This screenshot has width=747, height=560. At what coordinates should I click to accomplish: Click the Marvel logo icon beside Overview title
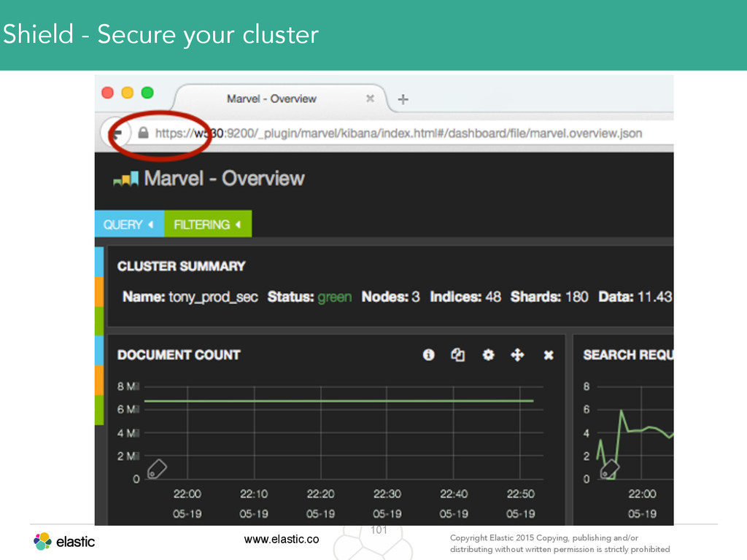tap(125, 179)
